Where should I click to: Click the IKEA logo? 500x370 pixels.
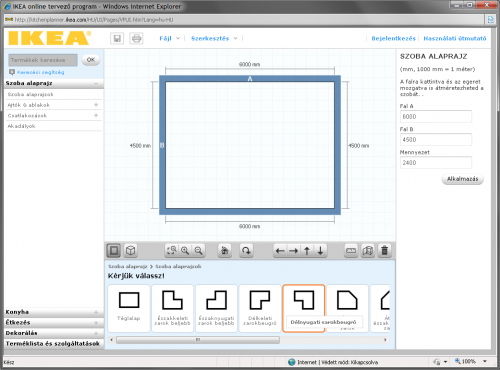click(50, 38)
